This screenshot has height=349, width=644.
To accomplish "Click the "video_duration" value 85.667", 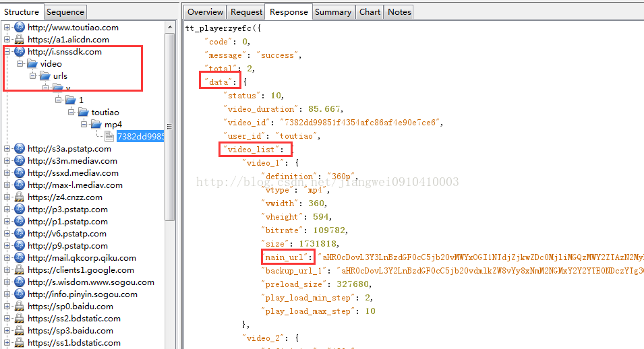I will tap(324, 108).
